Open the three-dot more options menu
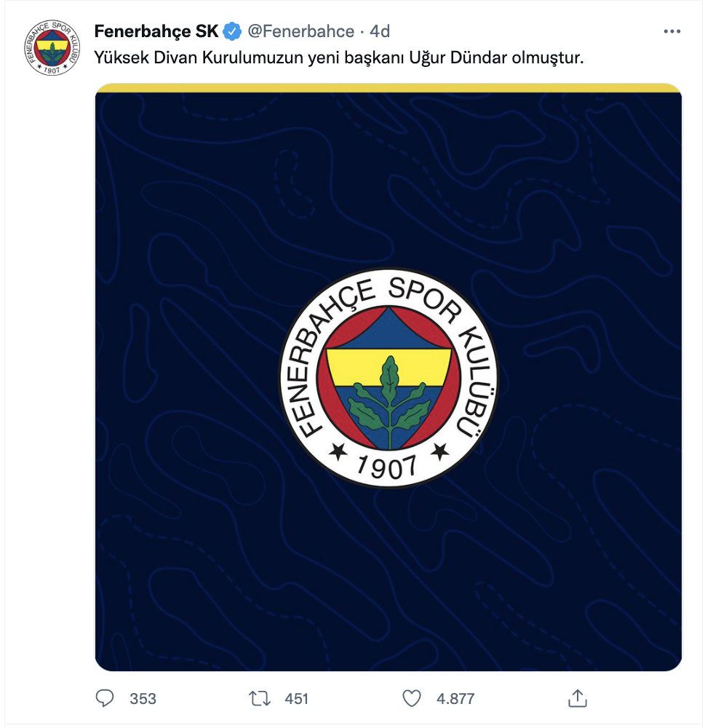The width and height of the screenshot is (713, 728). coord(672,31)
